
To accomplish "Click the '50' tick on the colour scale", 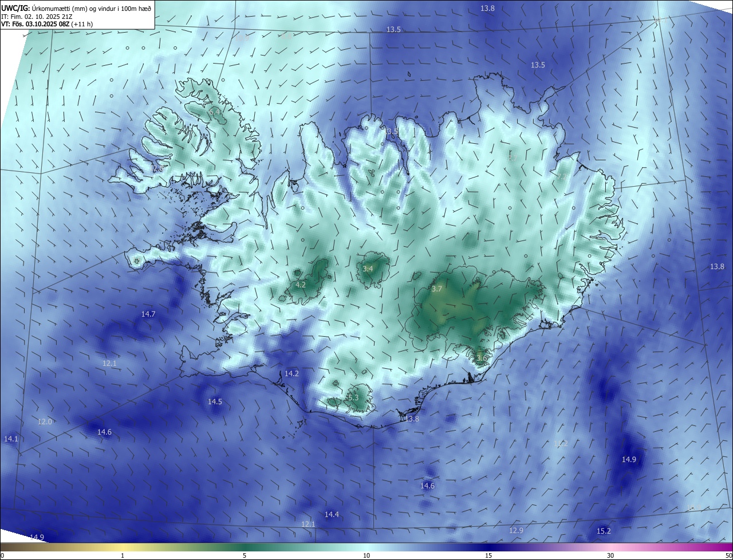I will [728, 555].
